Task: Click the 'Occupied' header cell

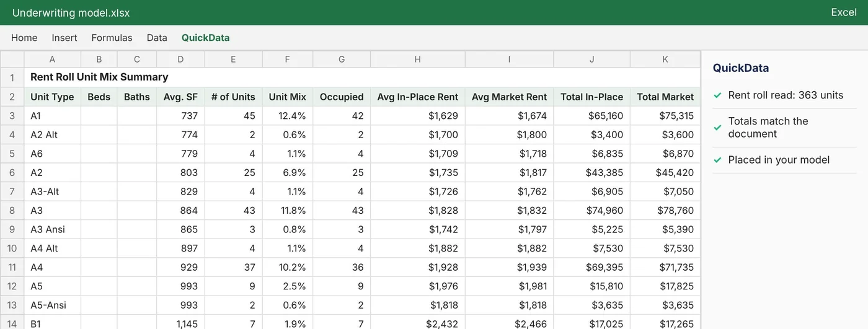Action: click(x=342, y=97)
